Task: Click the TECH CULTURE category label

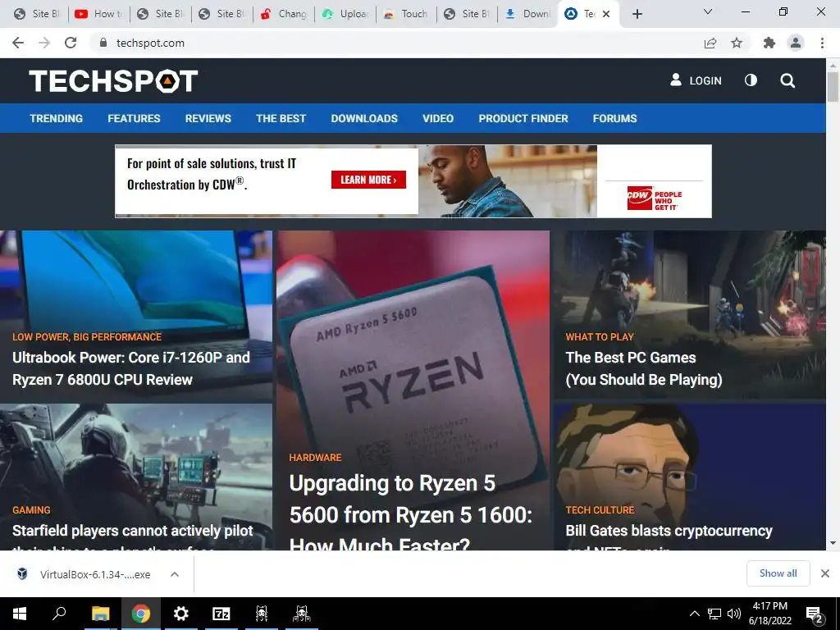Action: point(600,510)
